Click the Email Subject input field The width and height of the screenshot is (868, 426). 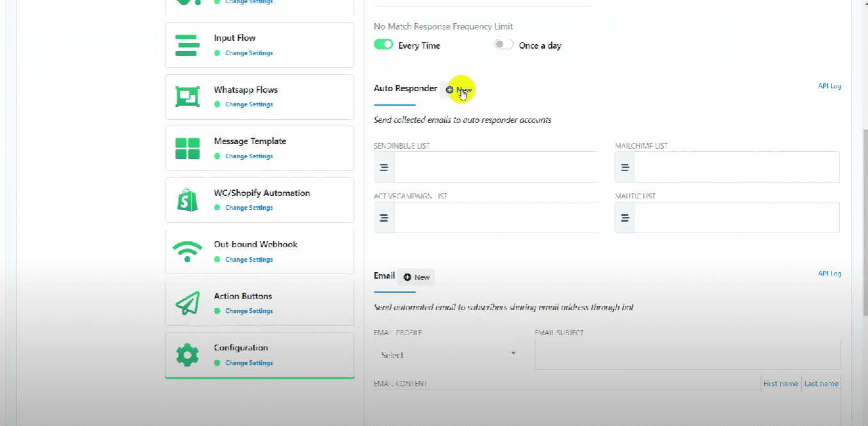click(687, 354)
